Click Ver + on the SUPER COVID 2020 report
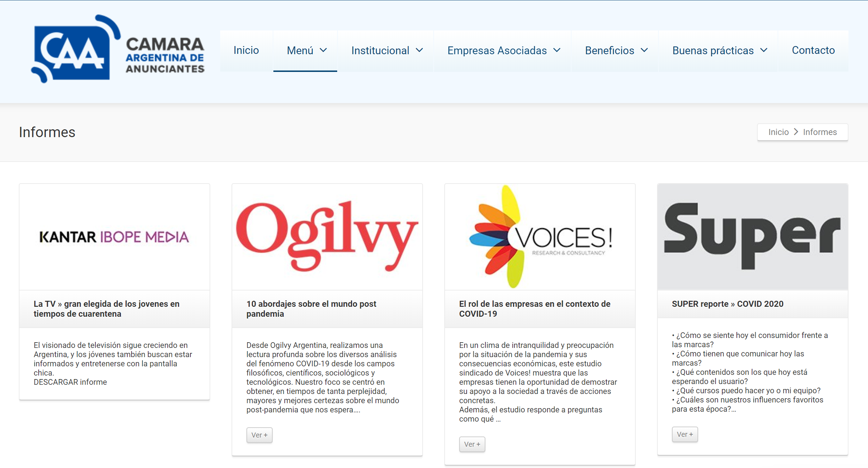This screenshot has height=468, width=868. 685,434
